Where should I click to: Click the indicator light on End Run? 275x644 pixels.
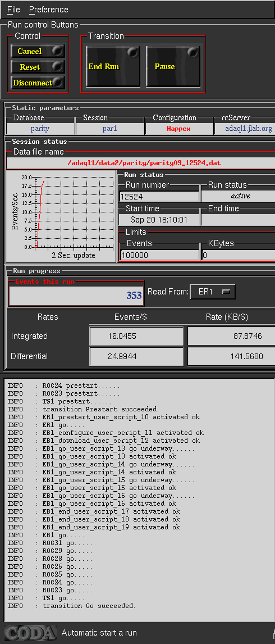click(x=132, y=52)
